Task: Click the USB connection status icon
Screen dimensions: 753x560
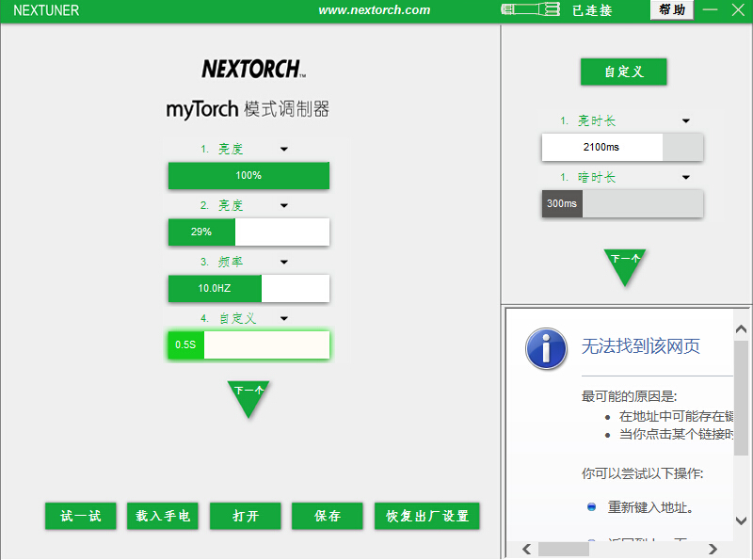Action: pos(531,10)
